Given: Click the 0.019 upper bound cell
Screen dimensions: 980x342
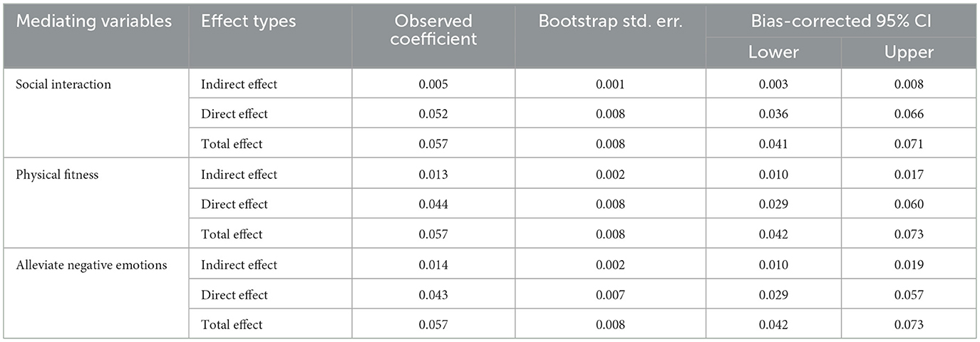Looking at the screenshot, I should [x=908, y=265].
